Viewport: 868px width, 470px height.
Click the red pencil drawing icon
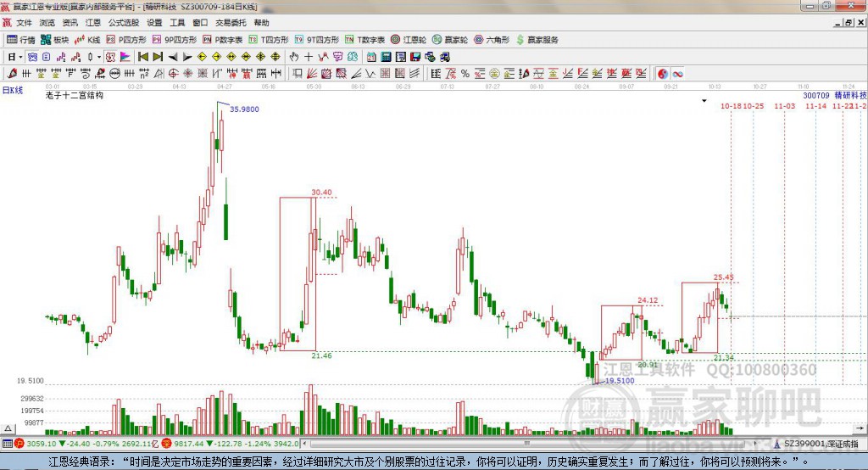coord(13,74)
